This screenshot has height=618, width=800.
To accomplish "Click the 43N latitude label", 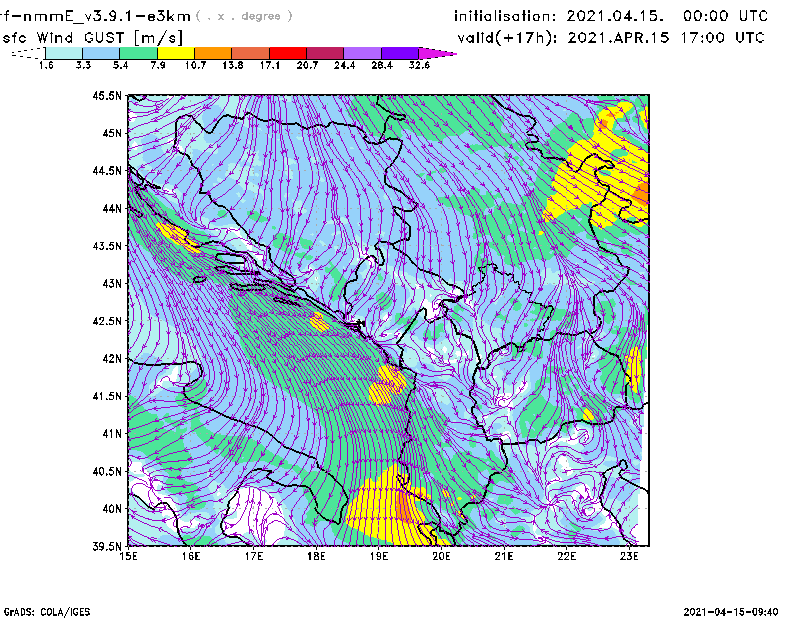I will click(112, 283).
